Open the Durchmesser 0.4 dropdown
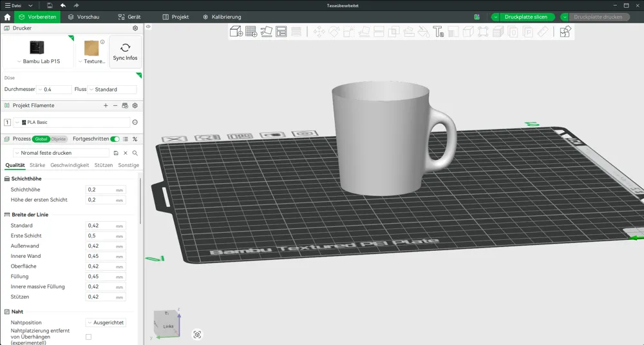 coord(54,89)
